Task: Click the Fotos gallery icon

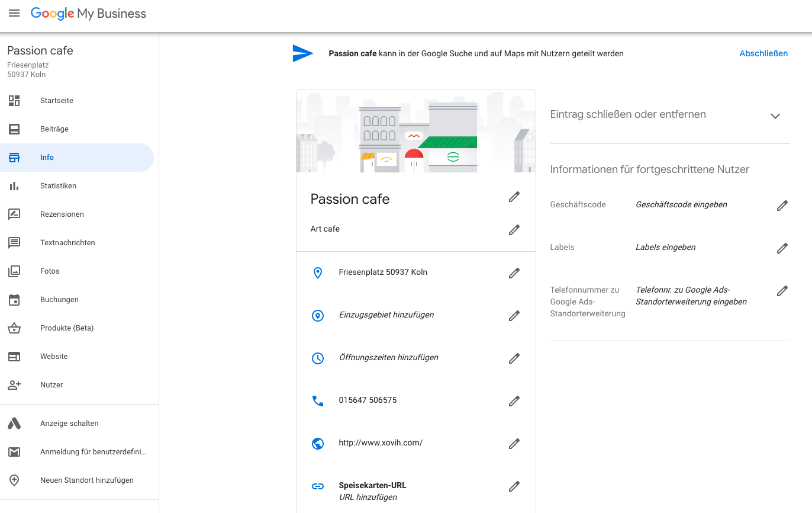Action: pos(14,271)
